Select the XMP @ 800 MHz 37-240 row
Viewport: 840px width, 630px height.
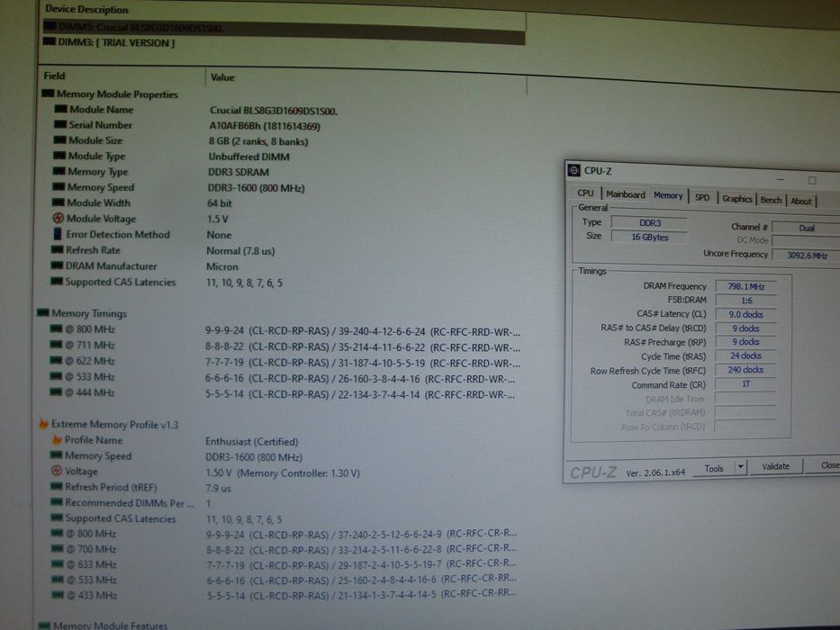click(284, 534)
